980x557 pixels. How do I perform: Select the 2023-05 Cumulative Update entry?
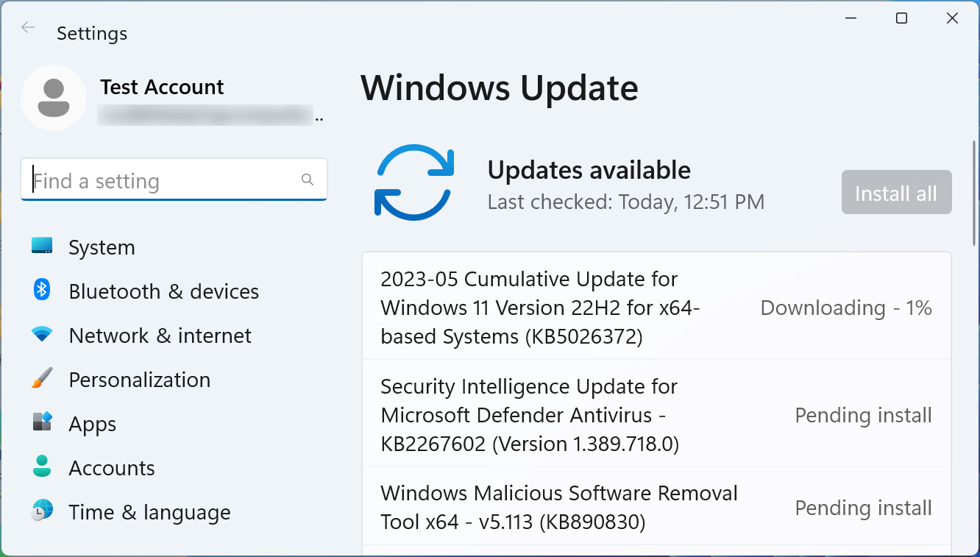pos(656,306)
